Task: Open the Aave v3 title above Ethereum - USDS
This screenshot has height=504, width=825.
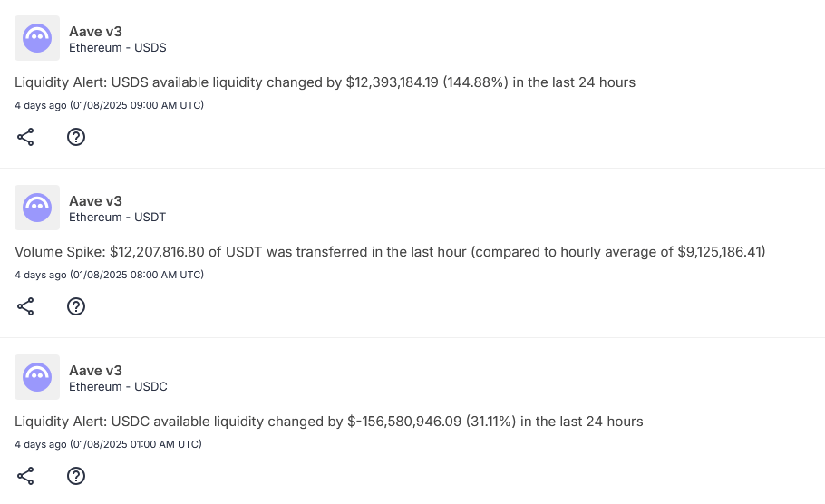Action: point(95,32)
